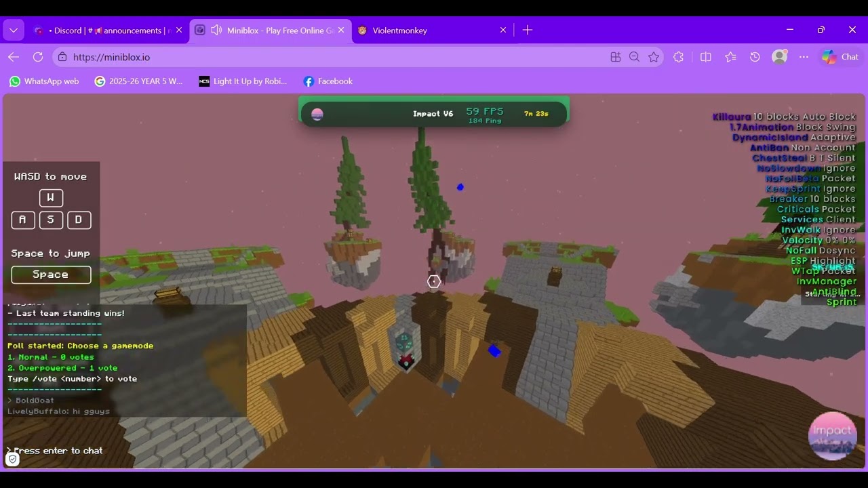The image size is (868, 488).
Task: Open browser history panel
Action: (x=755, y=58)
